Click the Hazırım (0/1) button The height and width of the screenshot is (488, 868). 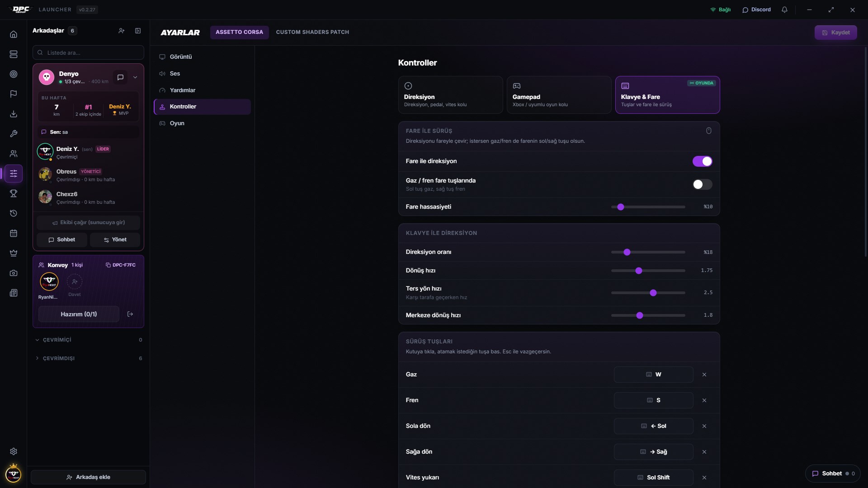(x=79, y=314)
